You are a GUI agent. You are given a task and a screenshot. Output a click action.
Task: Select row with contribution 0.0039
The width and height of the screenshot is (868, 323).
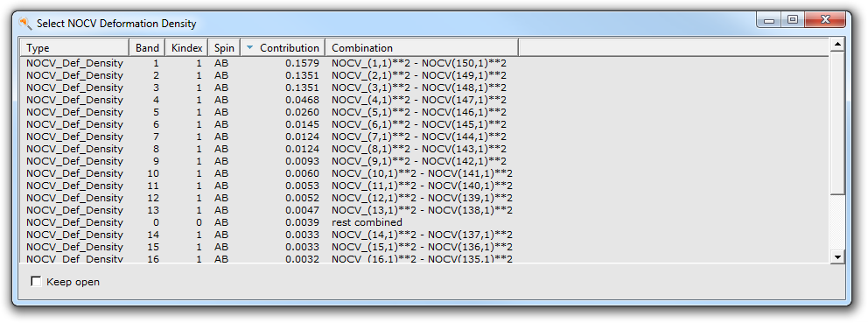tap(424, 222)
